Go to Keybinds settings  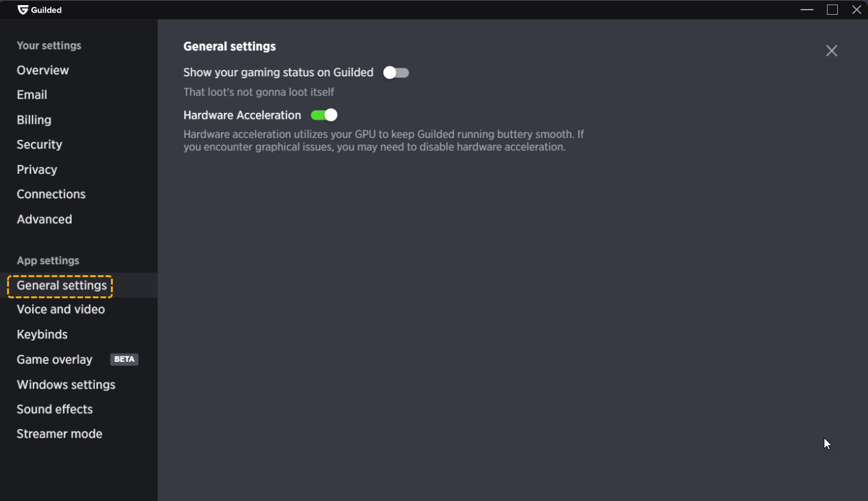click(42, 334)
